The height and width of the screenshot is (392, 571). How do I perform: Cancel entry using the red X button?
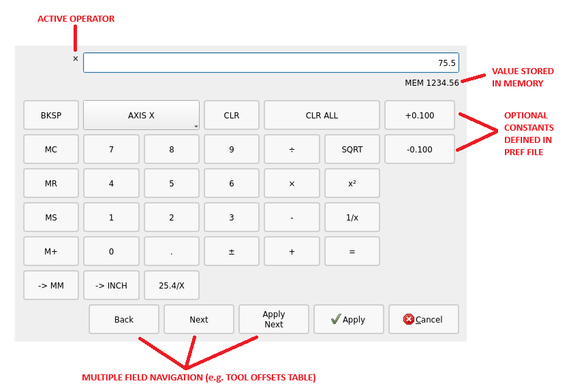(424, 319)
